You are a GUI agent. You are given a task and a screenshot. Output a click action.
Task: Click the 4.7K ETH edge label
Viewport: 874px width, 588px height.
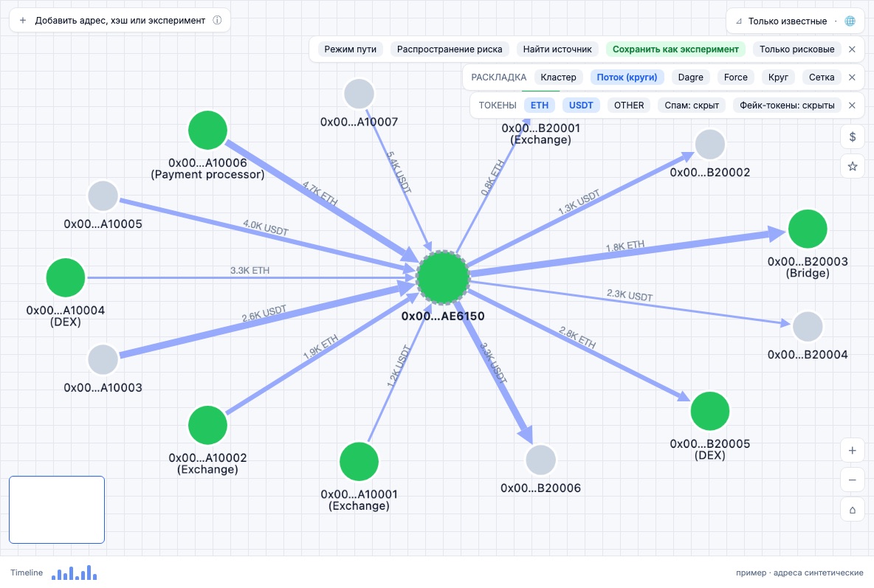(x=320, y=194)
